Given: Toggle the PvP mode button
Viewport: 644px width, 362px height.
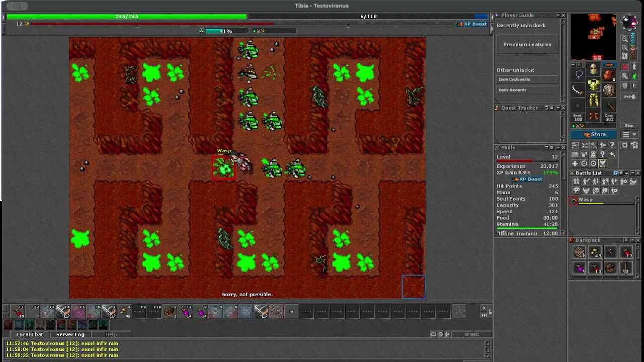Looking at the screenshot, I should tap(629, 97).
